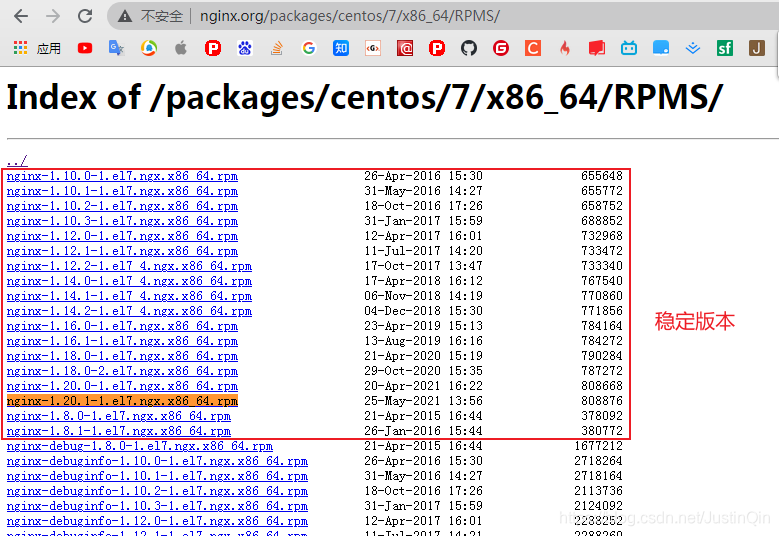Open the brown J bookmark
The width and height of the screenshot is (779, 536).
click(757, 48)
